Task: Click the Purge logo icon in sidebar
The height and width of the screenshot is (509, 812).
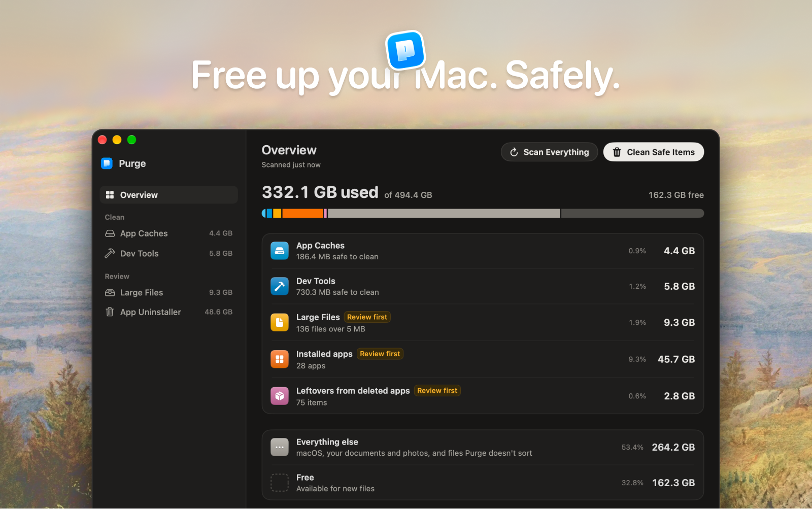Action: pos(107,163)
